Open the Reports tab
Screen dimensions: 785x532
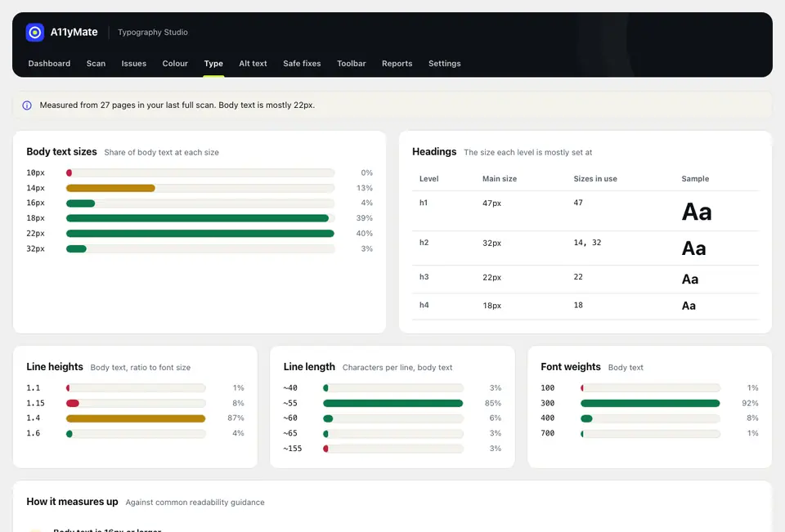point(397,64)
